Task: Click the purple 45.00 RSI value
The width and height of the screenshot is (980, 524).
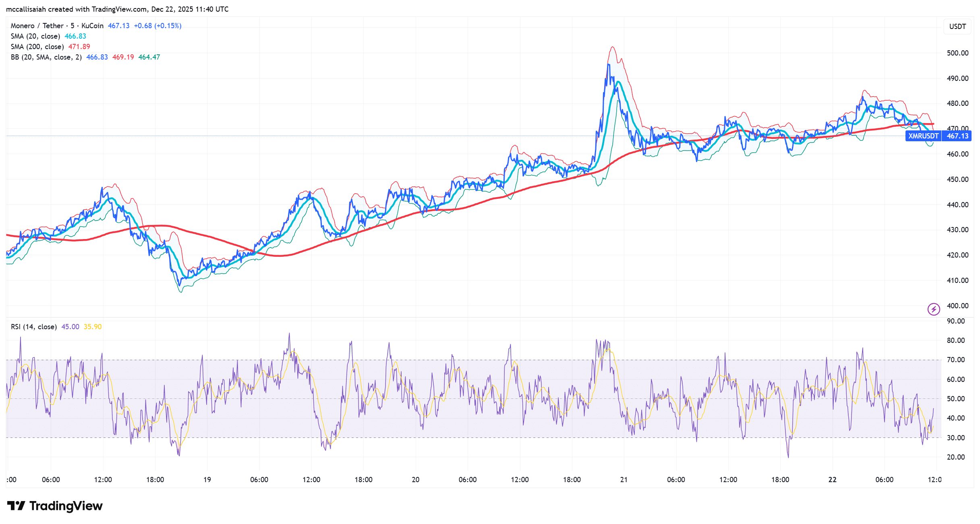Action: (70, 327)
